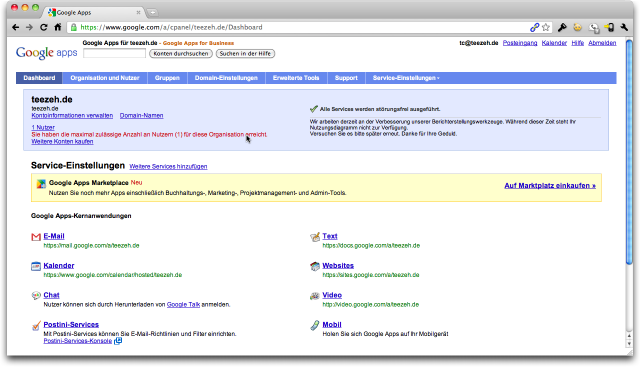The height and width of the screenshot is (367, 640).
Task: Open the Posteingang link
Action: [520, 43]
